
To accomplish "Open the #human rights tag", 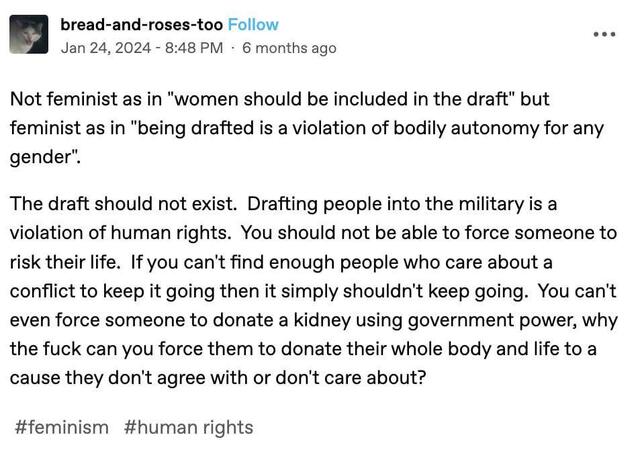I will pyautogui.click(x=189, y=427).
